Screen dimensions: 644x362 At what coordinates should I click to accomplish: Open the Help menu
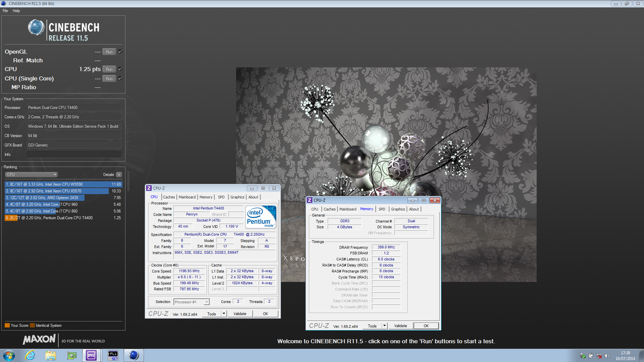[16, 11]
